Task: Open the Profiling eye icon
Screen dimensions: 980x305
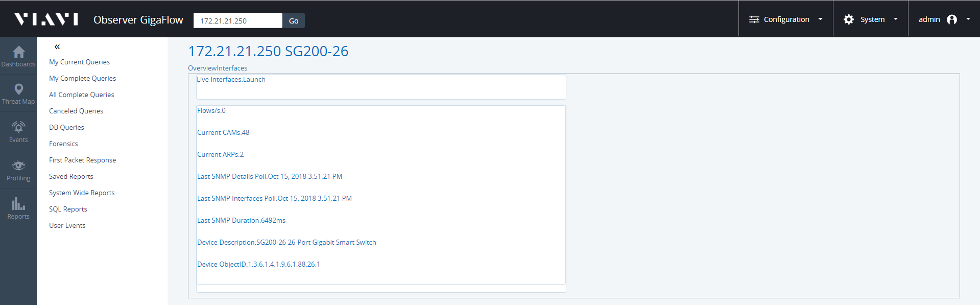Action: pyautogui.click(x=18, y=165)
